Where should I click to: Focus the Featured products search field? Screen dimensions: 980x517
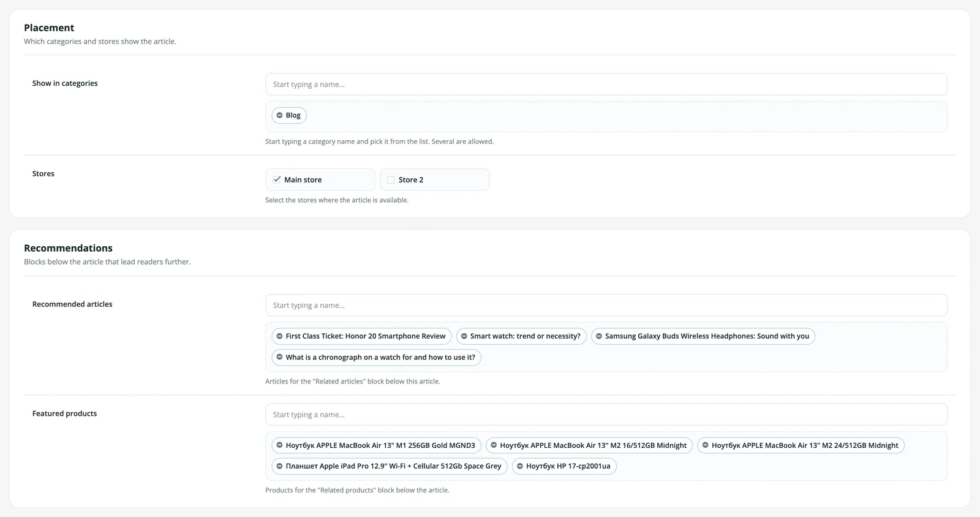tap(606, 415)
